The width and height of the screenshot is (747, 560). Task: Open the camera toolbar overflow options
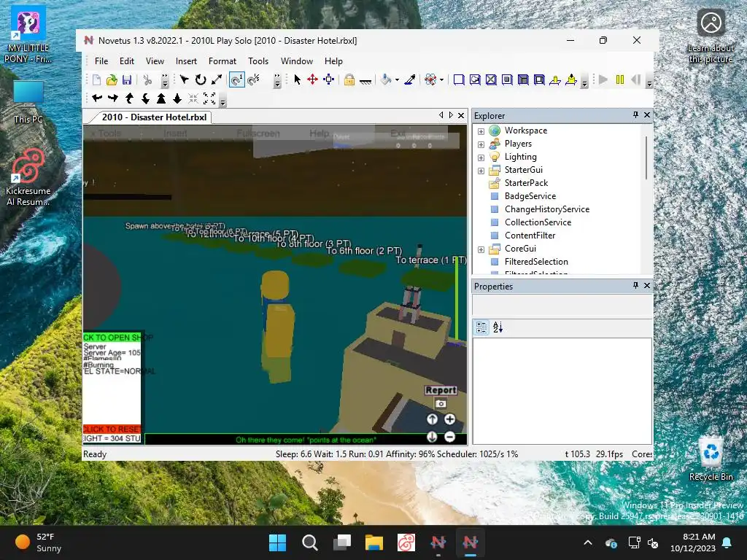(x=222, y=101)
